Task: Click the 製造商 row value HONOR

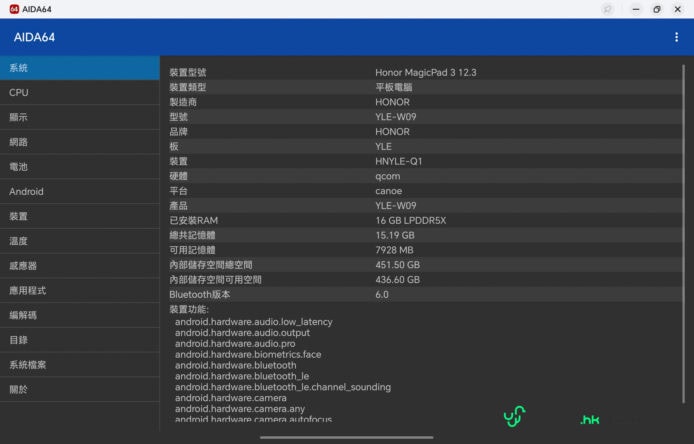Action: click(392, 102)
